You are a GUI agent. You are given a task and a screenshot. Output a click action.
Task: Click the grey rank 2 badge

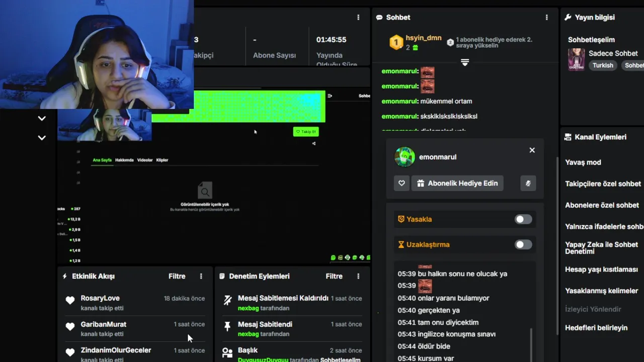[450, 42]
